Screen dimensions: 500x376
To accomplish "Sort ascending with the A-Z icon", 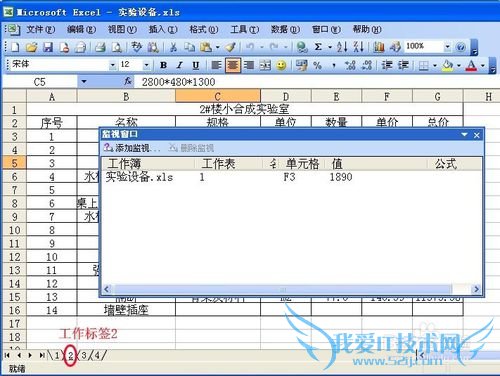I will (342, 47).
